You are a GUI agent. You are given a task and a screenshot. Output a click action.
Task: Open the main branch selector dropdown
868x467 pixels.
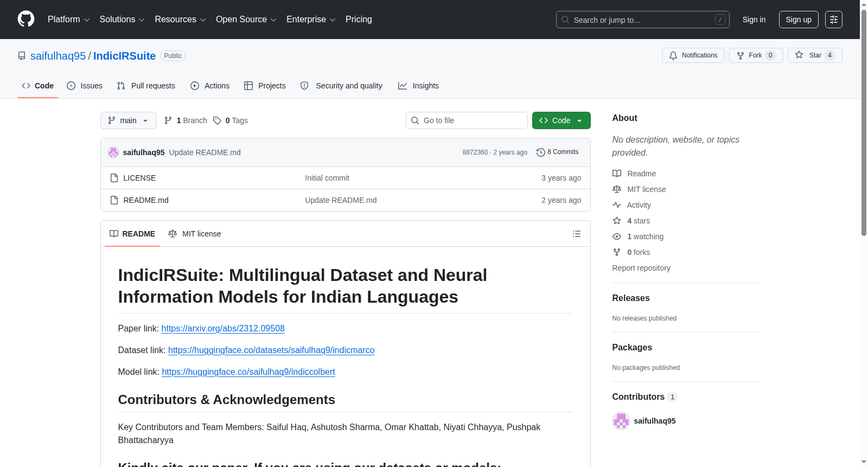[129, 120]
